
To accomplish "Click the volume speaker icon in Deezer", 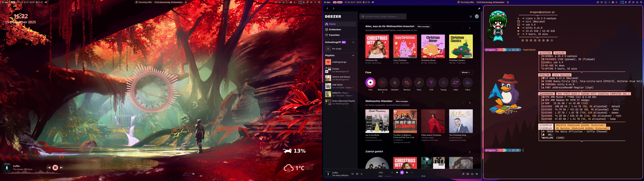I will [472, 174].
